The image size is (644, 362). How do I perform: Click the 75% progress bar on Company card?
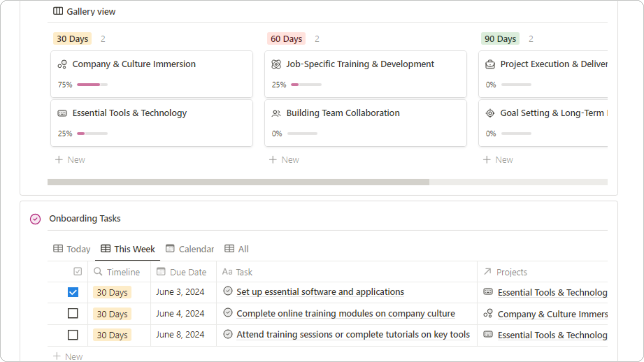click(x=92, y=84)
